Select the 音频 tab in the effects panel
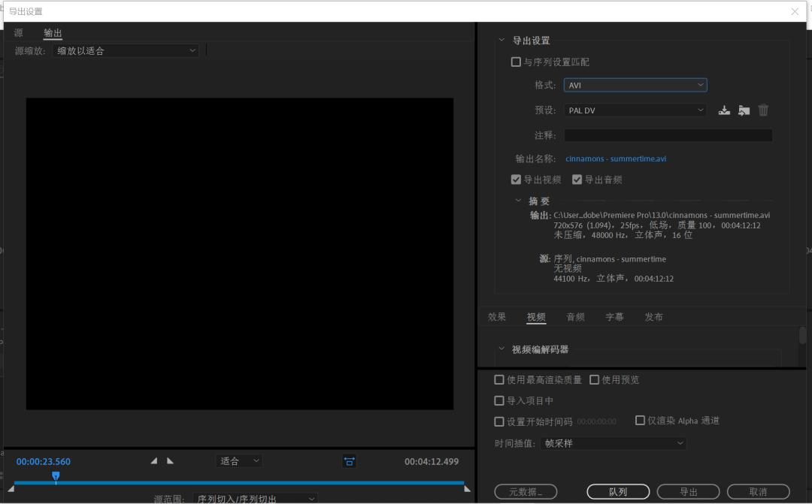812x504 pixels. coord(576,316)
